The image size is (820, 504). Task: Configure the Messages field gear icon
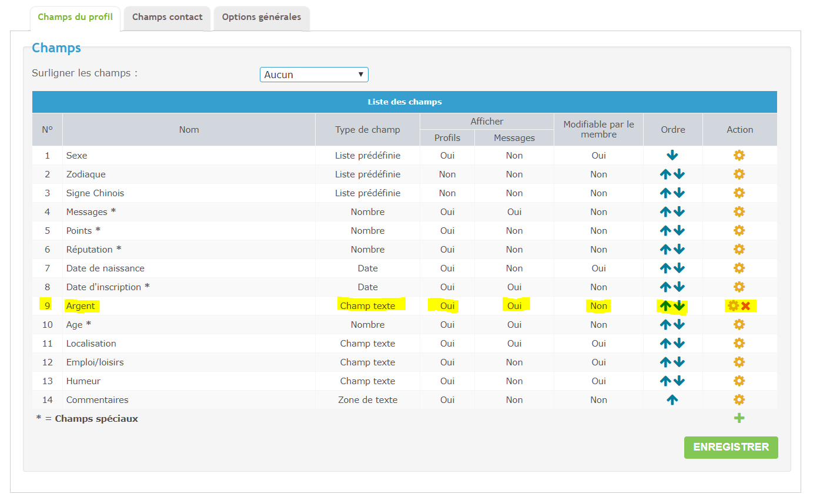(739, 212)
